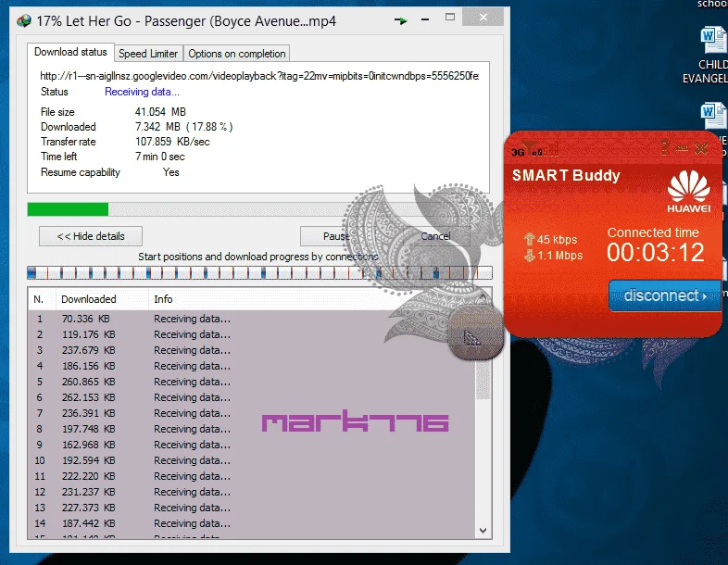This screenshot has height=565, width=728.
Task: Click the second Word document desktop icon
Action: [x=713, y=116]
